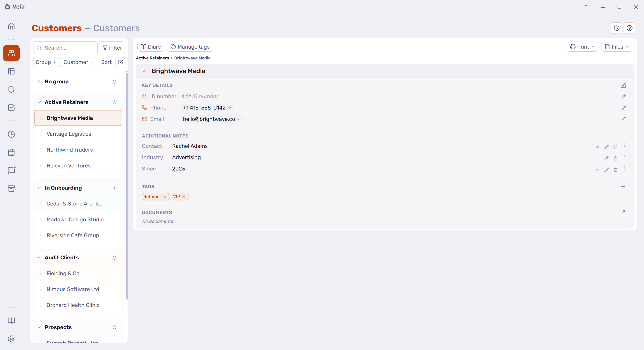The height and width of the screenshot is (350, 644).
Task: Select Vantage Logistics customer
Action: (78, 134)
